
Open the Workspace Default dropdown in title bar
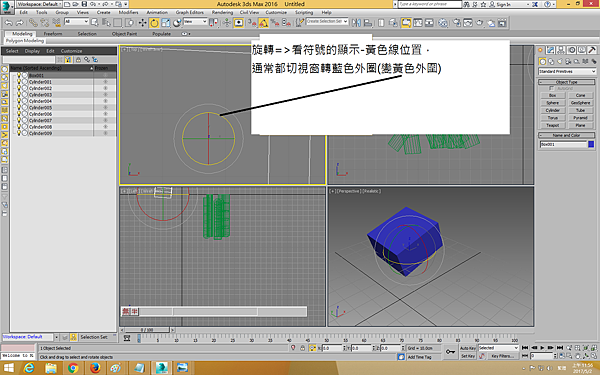pos(39,4)
